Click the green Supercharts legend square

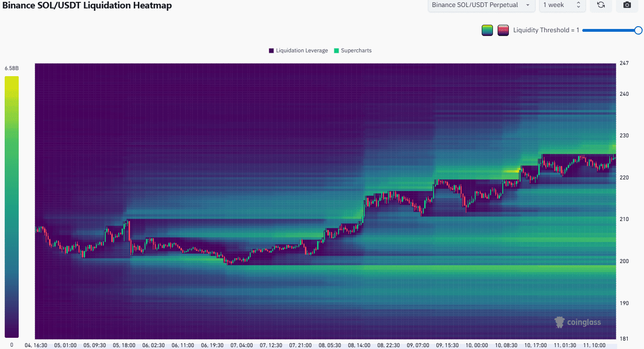pyautogui.click(x=336, y=50)
